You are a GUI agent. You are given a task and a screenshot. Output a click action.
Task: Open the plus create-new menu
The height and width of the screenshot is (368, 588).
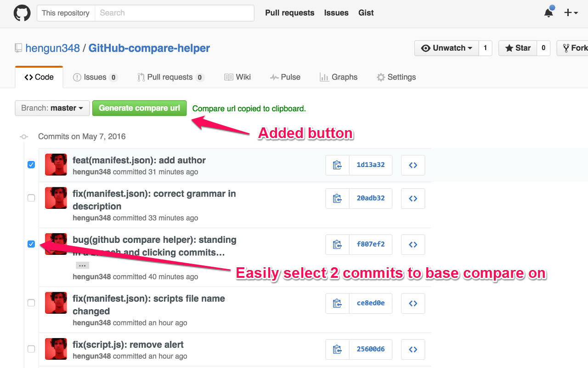click(571, 13)
